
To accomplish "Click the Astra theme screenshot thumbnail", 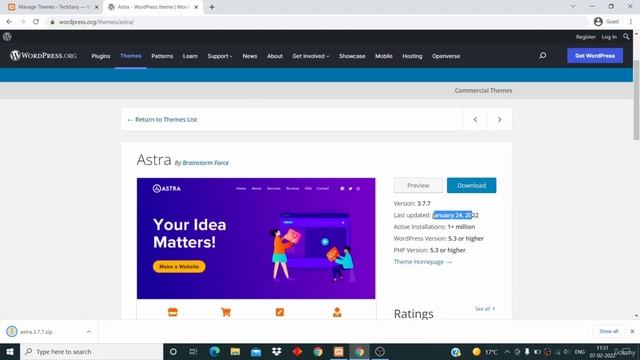I will point(256,238).
